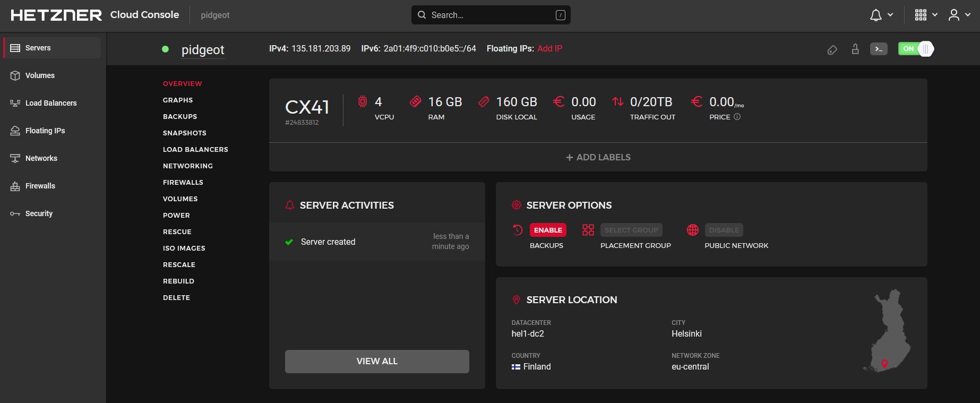Open the server console terminal icon

[879, 49]
